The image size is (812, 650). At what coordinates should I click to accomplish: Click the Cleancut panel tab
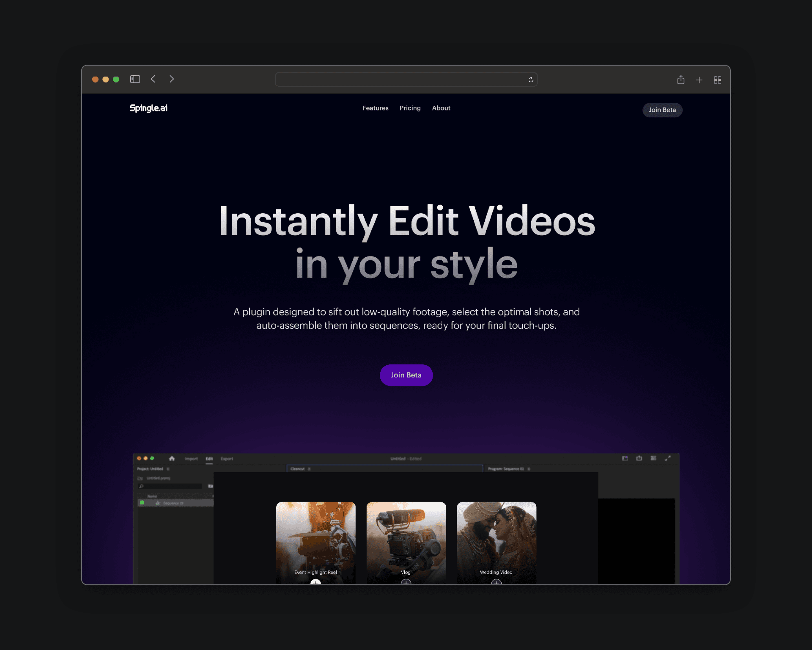coord(297,469)
